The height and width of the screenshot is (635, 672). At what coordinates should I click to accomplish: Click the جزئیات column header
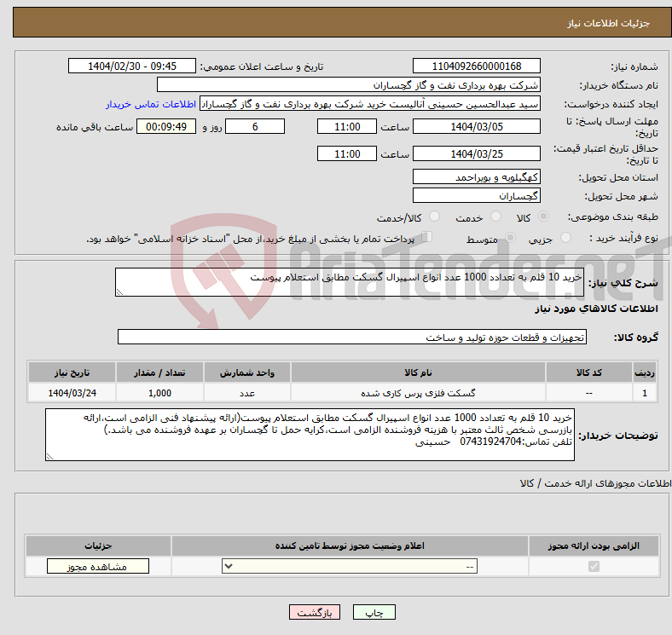tap(98, 546)
